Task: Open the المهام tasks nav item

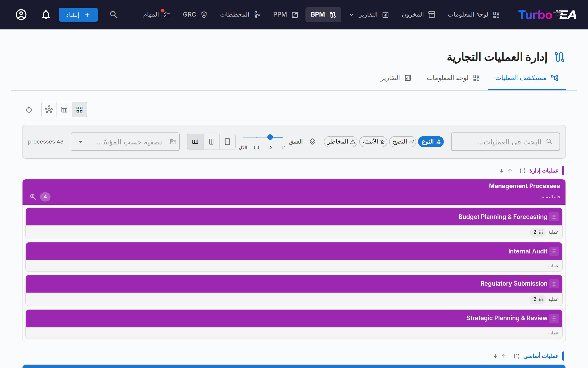Action: click(x=156, y=14)
